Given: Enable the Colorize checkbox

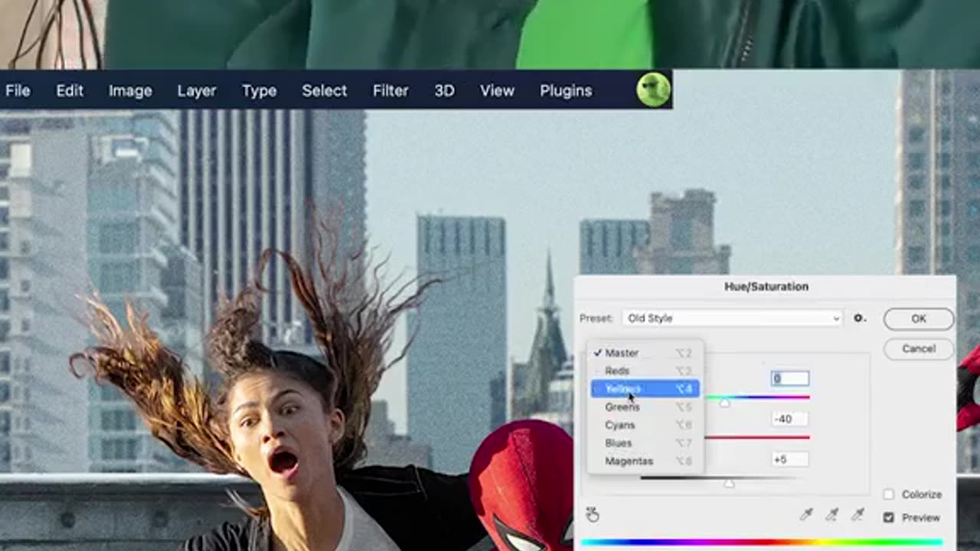Looking at the screenshot, I should click(x=889, y=494).
